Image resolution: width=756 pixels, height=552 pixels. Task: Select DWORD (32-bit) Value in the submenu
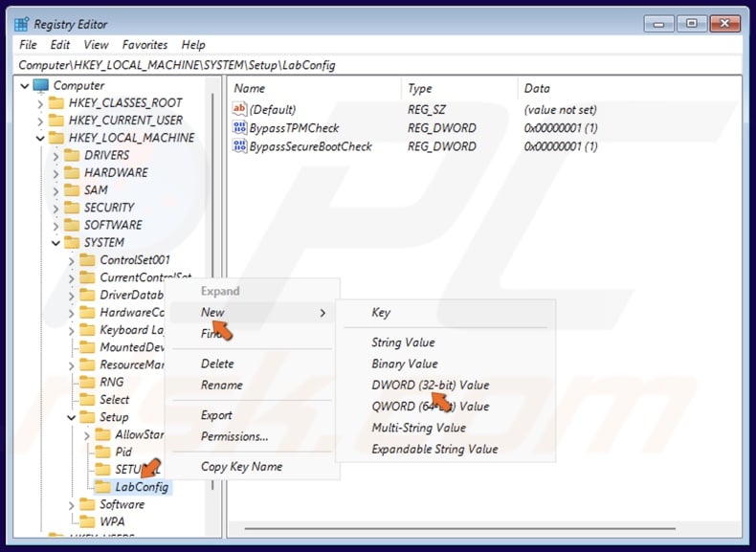pos(446,385)
